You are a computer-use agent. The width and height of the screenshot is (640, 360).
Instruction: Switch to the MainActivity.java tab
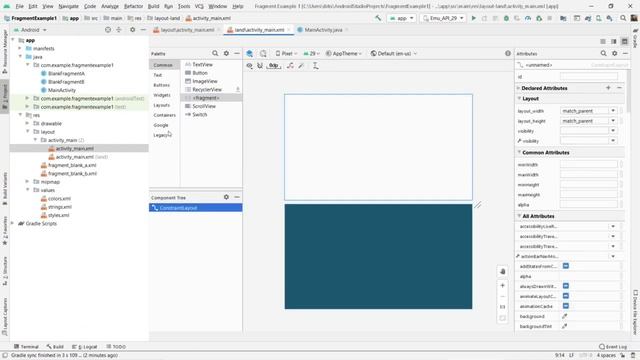[323, 30]
